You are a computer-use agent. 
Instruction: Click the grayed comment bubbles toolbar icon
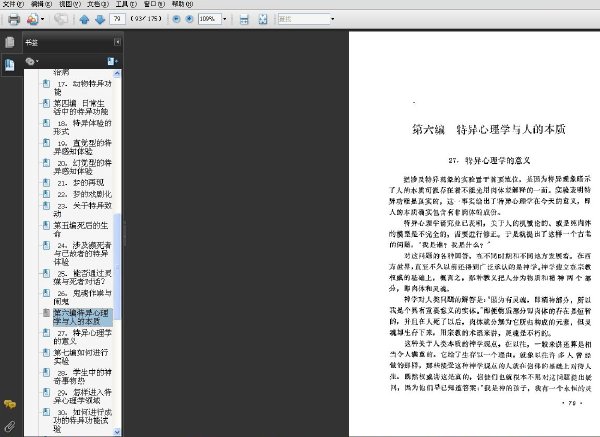pyautogui.click(x=61, y=19)
